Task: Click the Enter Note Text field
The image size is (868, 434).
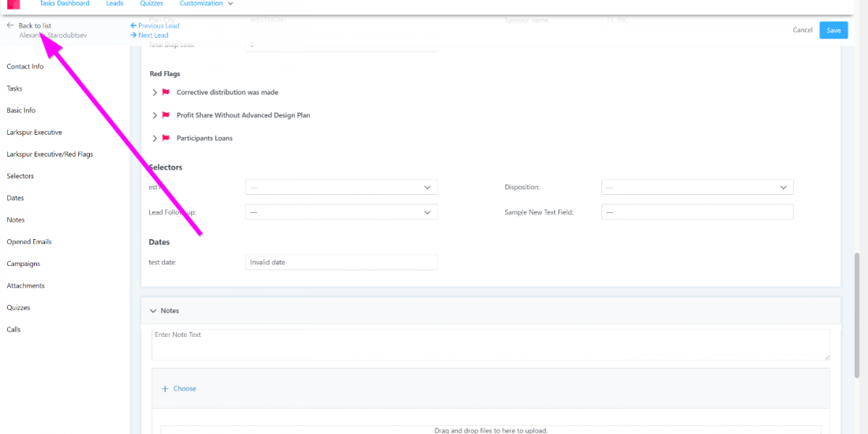Action: pos(490,345)
